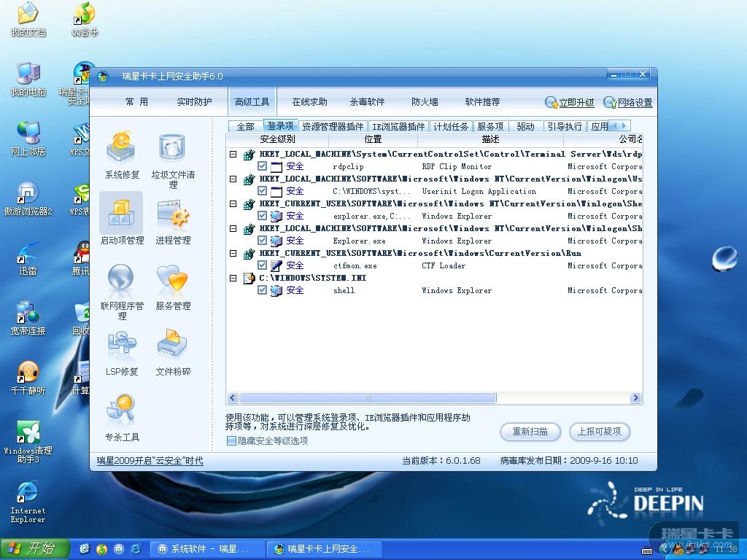Show more category tabs with the right tab-scroll arrow
The height and width of the screenshot is (560, 747).
[624, 125]
